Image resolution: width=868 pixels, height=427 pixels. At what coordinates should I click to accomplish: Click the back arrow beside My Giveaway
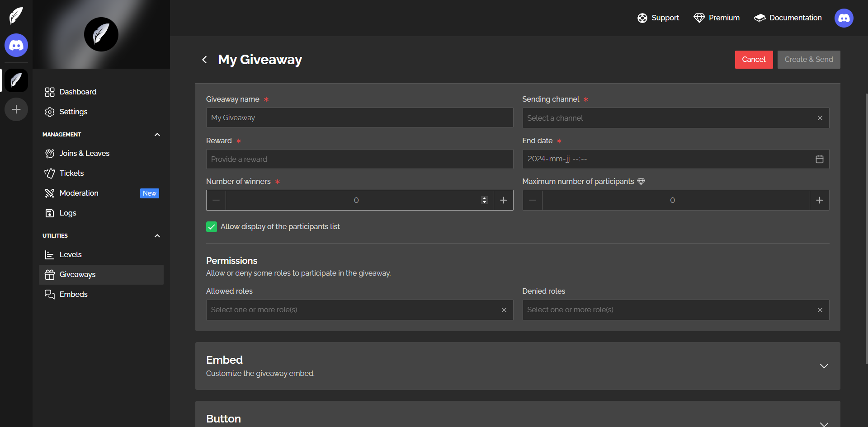tap(204, 60)
